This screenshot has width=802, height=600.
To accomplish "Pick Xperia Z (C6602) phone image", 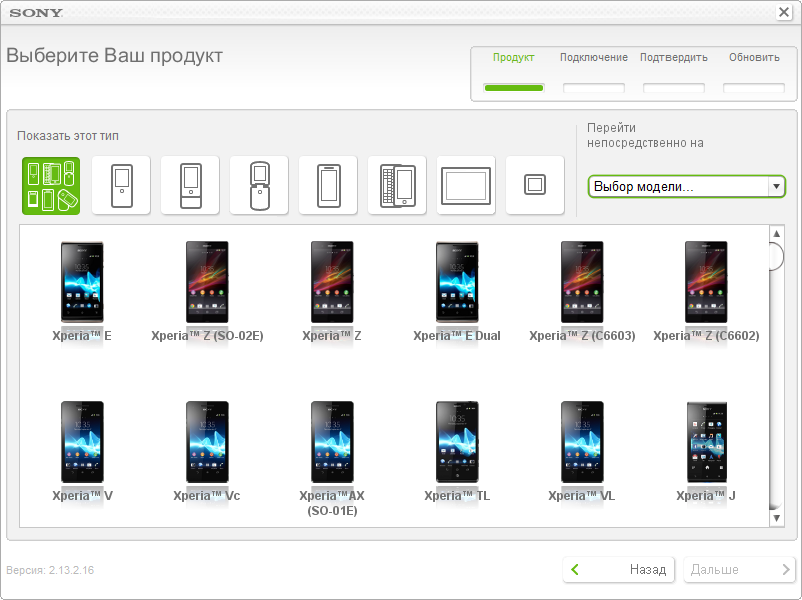I will [x=706, y=282].
